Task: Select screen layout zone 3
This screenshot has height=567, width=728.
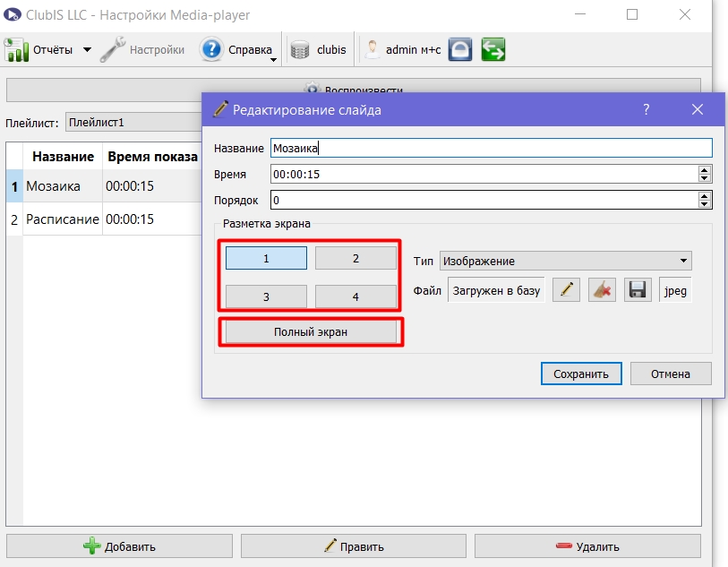Action: click(266, 296)
